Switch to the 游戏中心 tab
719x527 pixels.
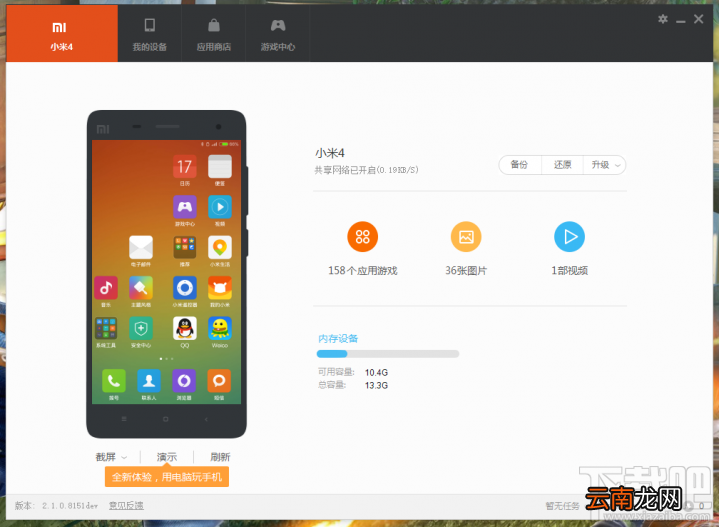pyautogui.click(x=278, y=33)
